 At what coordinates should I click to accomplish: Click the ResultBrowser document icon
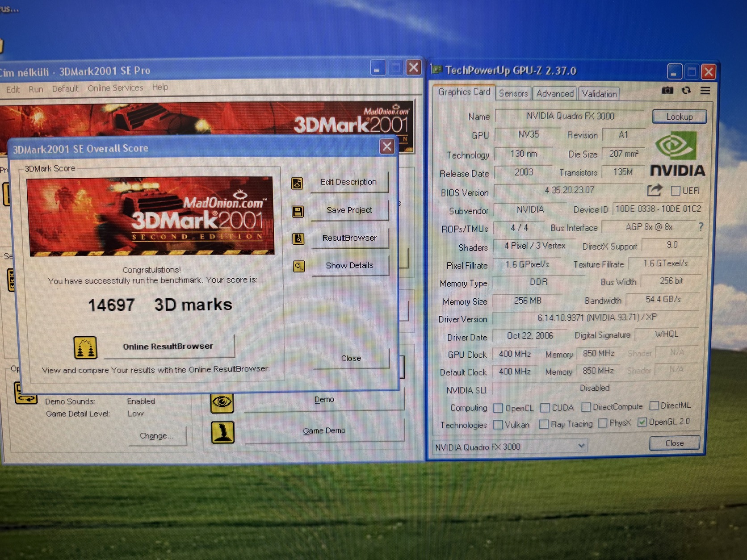(x=298, y=239)
